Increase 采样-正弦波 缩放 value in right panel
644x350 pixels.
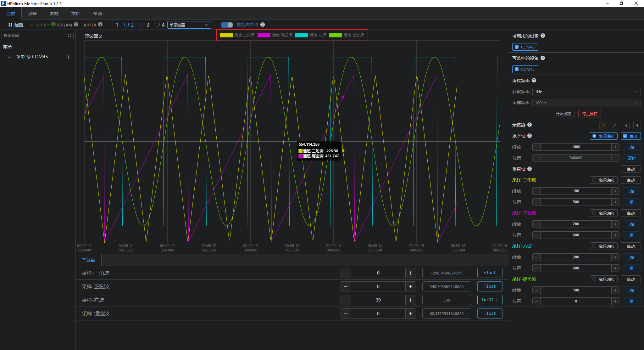click(615, 224)
